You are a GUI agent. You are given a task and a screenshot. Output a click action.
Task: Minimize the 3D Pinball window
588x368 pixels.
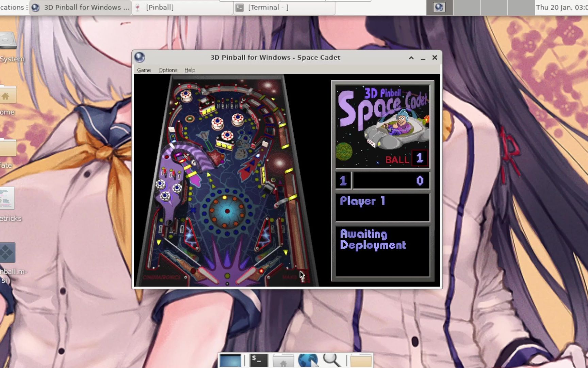[423, 58]
